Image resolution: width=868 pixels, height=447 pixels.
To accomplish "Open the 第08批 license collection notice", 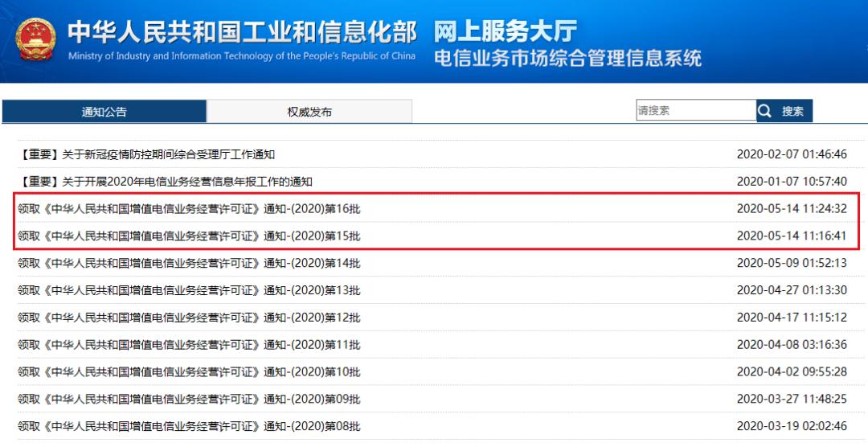I will point(189,426).
